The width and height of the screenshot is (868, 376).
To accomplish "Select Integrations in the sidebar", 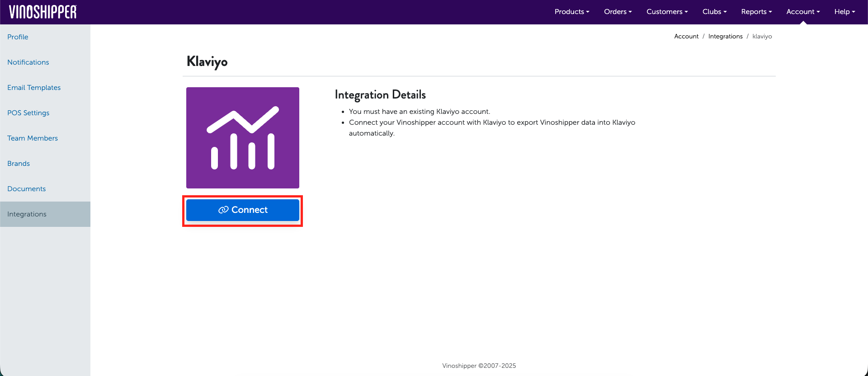I will point(45,214).
